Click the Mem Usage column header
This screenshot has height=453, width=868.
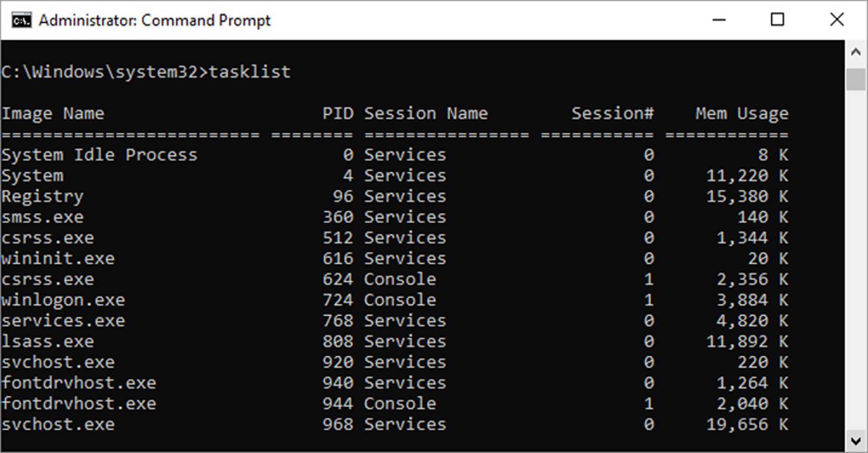coord(741,113)
